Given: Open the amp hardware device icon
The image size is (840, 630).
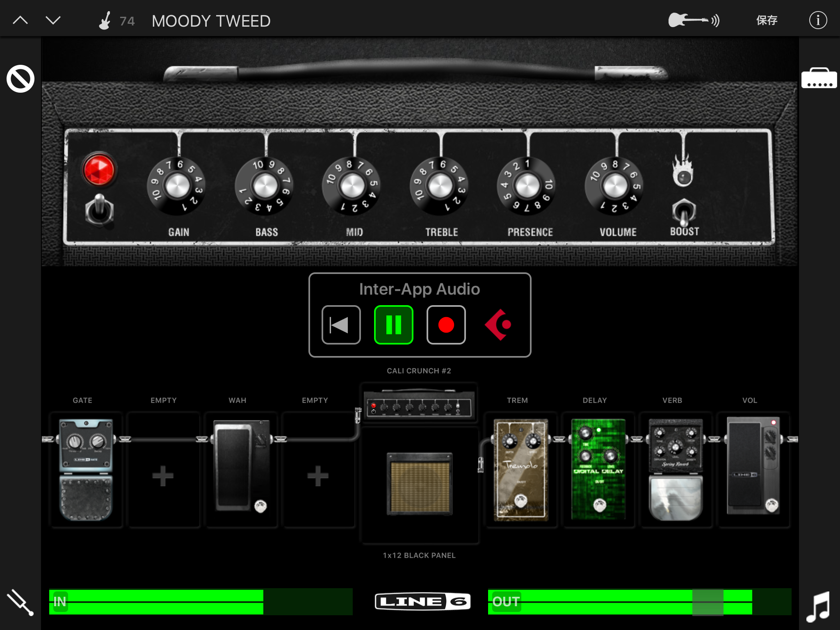Looking at the screenshot, I should (819, 78).
